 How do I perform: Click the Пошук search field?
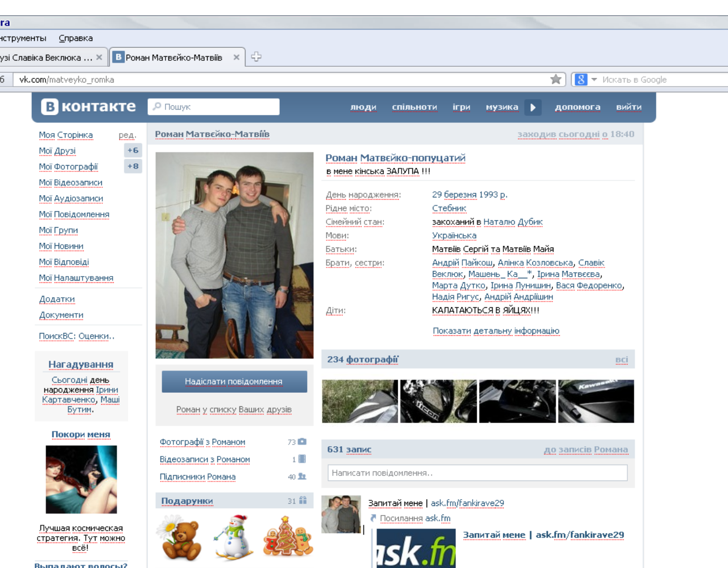pyautogui.click(x=214, y=107)
